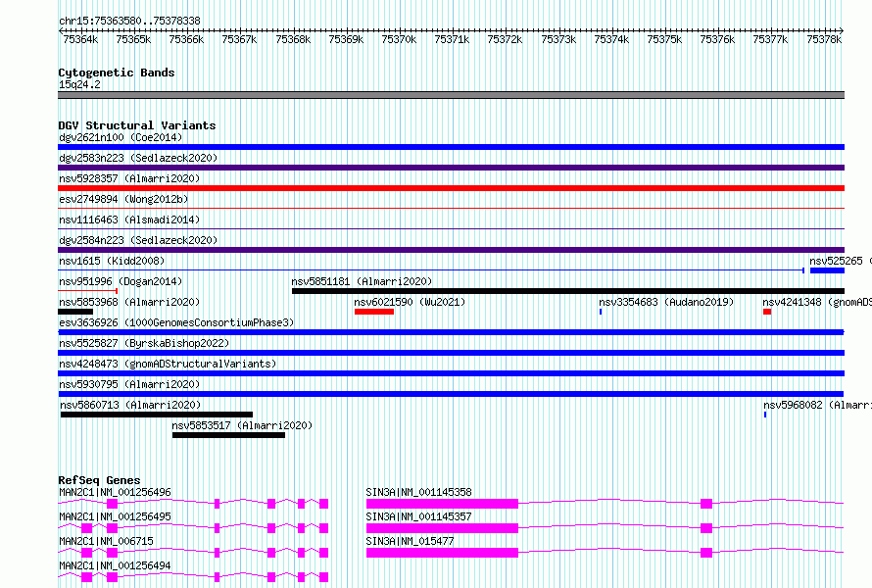The width and height of the screenshot is (872, 588).
Task: Click the MAN2C1|NM_001256495 transcript label
Action: [115, 516]
